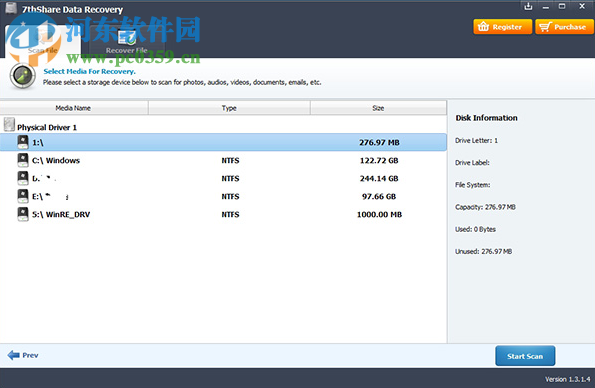Click the Type column header
Viewport: 595px width, 388px height.
click(x=229, y=108)
